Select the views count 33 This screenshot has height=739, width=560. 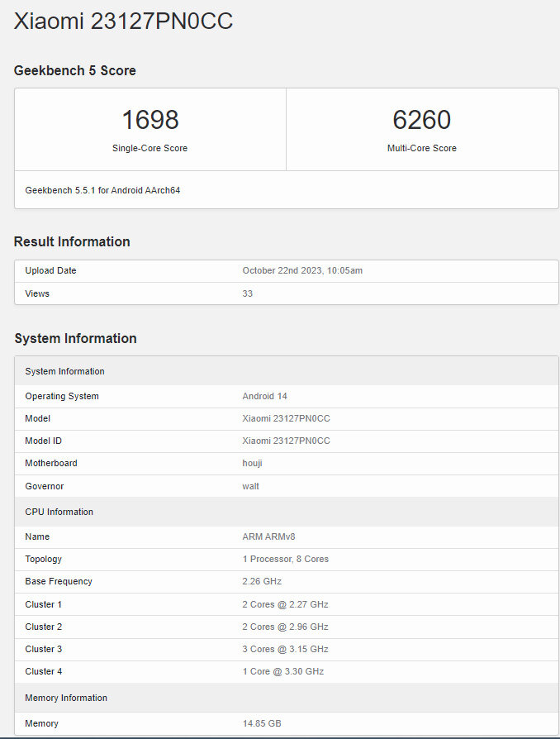[x=247, y=293]
